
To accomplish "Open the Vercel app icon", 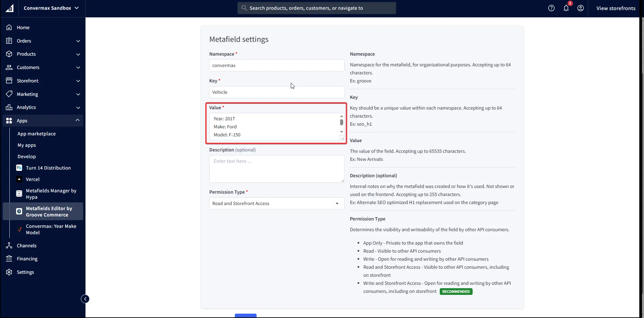I will (19, 179).
